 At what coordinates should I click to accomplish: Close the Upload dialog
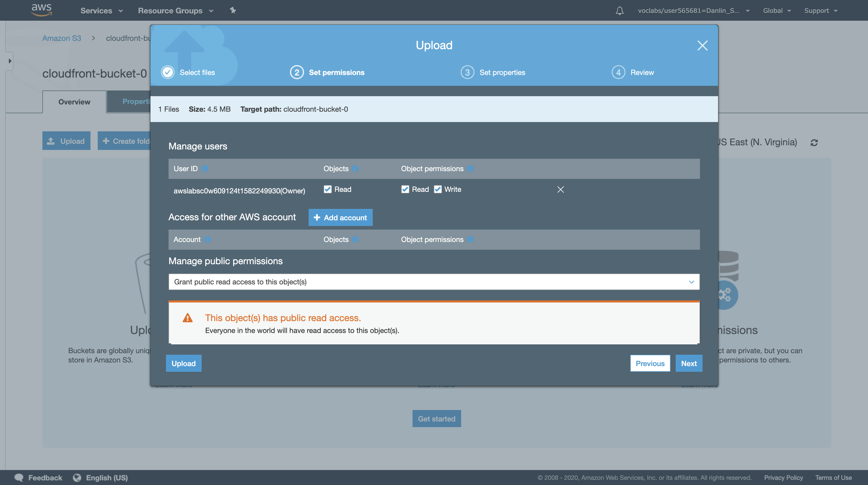point(702,46)
